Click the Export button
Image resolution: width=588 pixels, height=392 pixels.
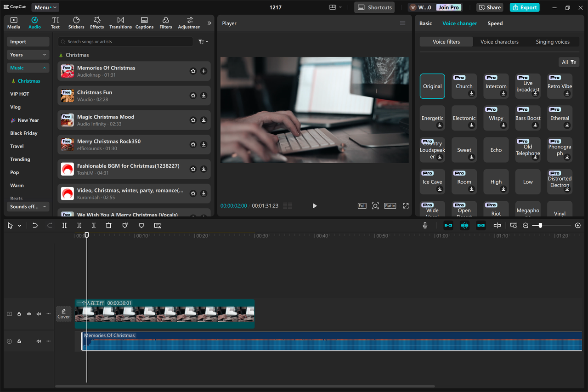point(524,7)
